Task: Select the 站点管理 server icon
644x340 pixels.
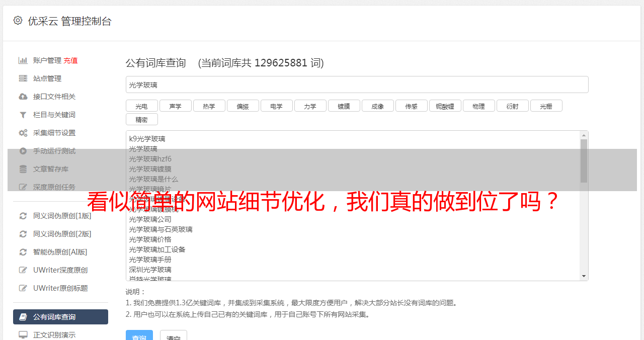Action: tap(23, 78)
